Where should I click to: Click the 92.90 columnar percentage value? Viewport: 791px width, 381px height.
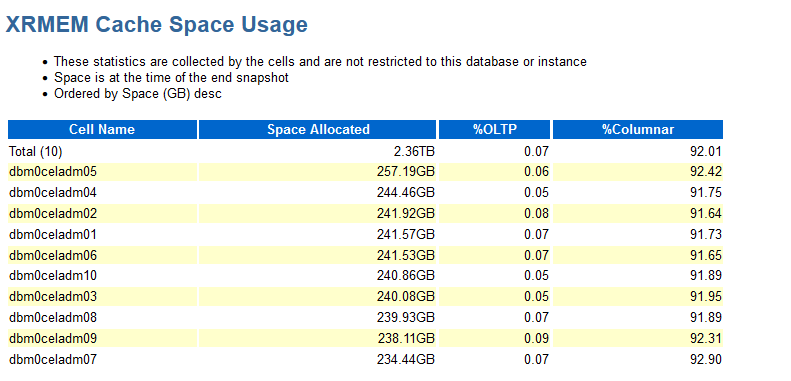706,360
